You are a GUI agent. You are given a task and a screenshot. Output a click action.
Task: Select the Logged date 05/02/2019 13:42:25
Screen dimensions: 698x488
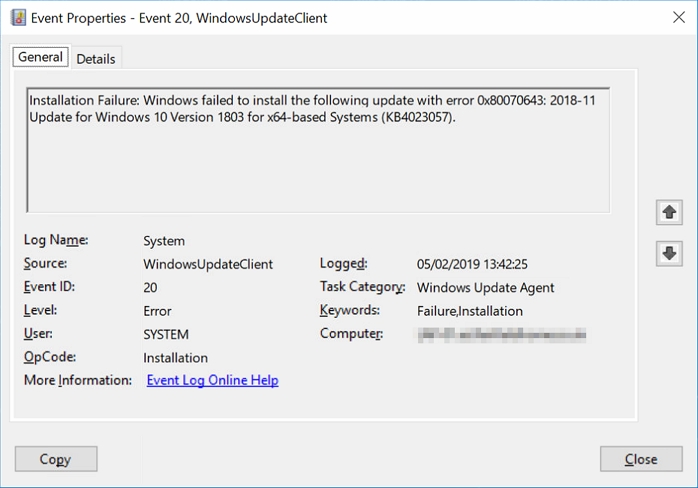[x=472, y=264]
